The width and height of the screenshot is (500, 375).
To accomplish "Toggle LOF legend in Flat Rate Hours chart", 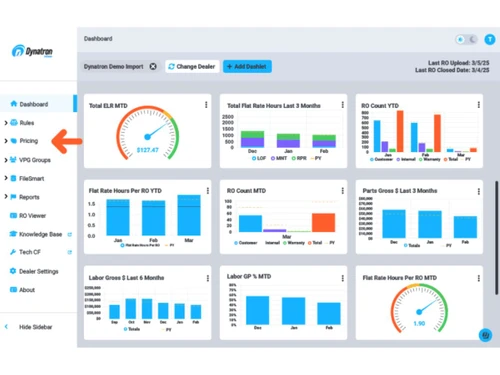I will click(259, 158).
